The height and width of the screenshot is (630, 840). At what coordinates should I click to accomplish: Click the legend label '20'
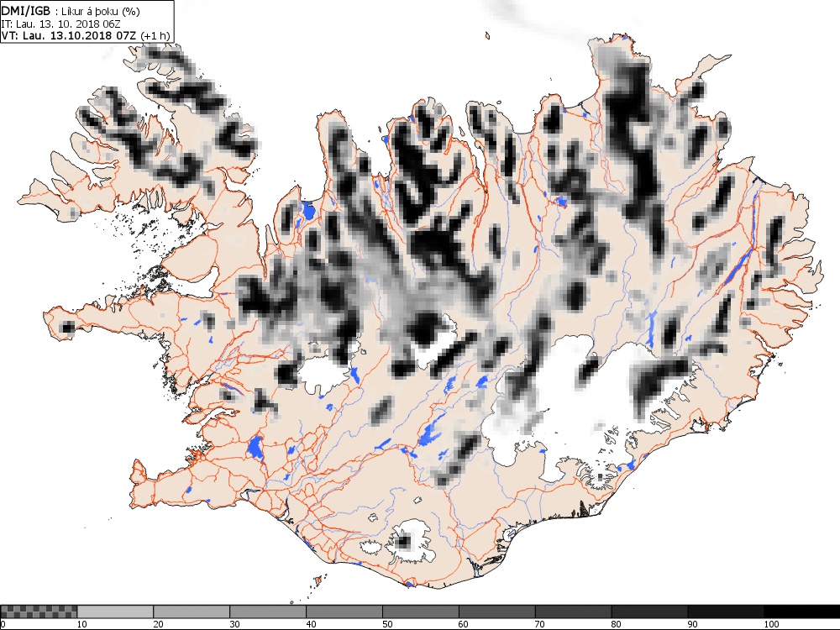[x=158, y=624]
